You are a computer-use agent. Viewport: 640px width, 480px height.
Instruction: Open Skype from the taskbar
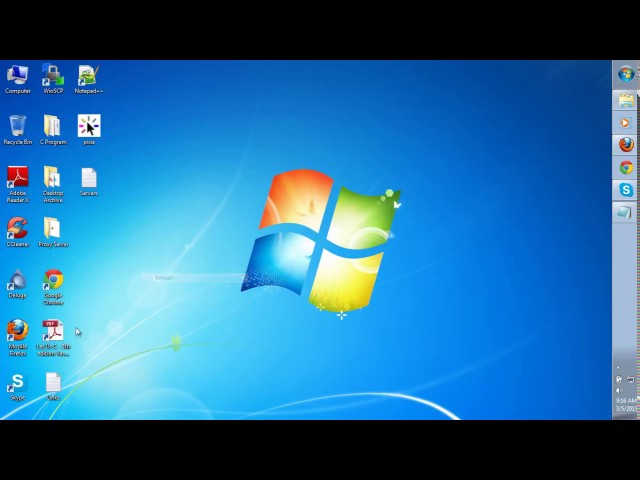click(x=626, y=189)
